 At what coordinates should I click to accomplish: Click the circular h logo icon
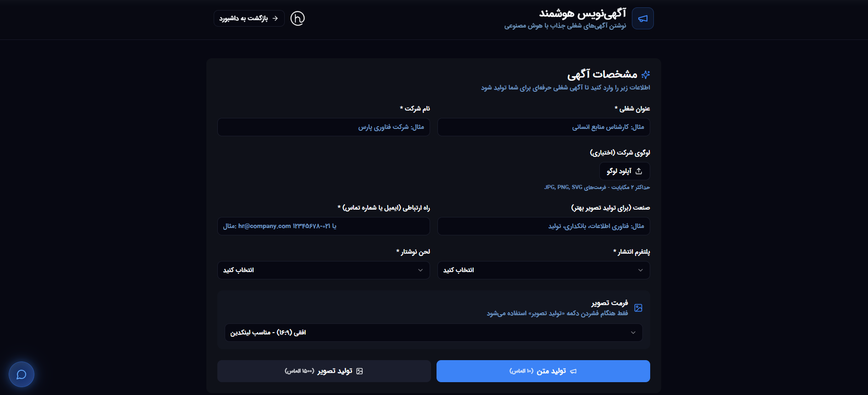pos(298,18)
